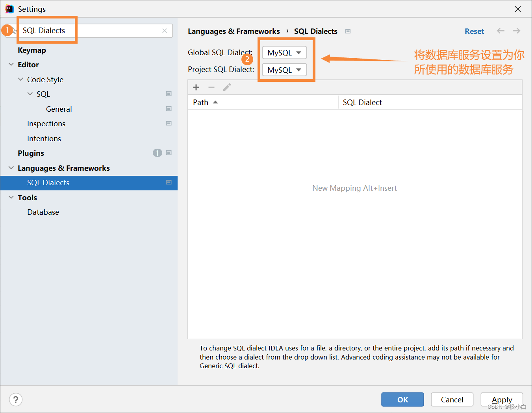532x413 pixels.
Task: Click the Reset link
Action: click(474, 31)
